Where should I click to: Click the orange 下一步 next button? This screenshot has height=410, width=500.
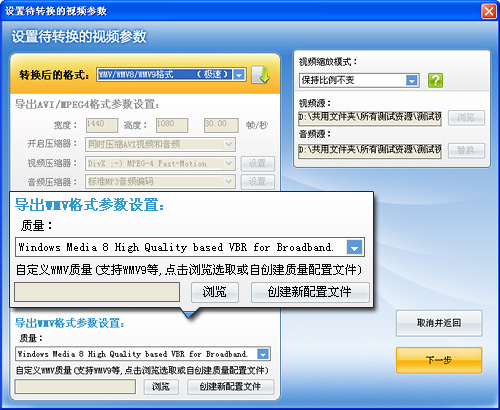point(439,360)
